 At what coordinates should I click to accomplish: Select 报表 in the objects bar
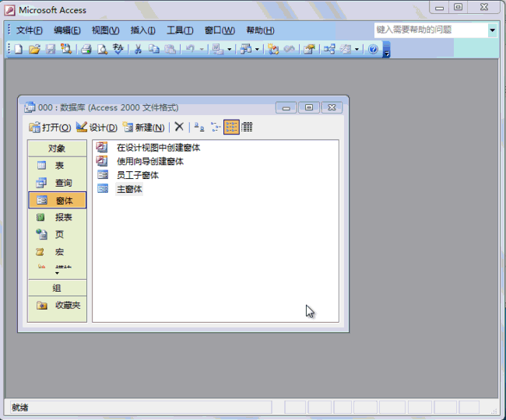[57, 217]
